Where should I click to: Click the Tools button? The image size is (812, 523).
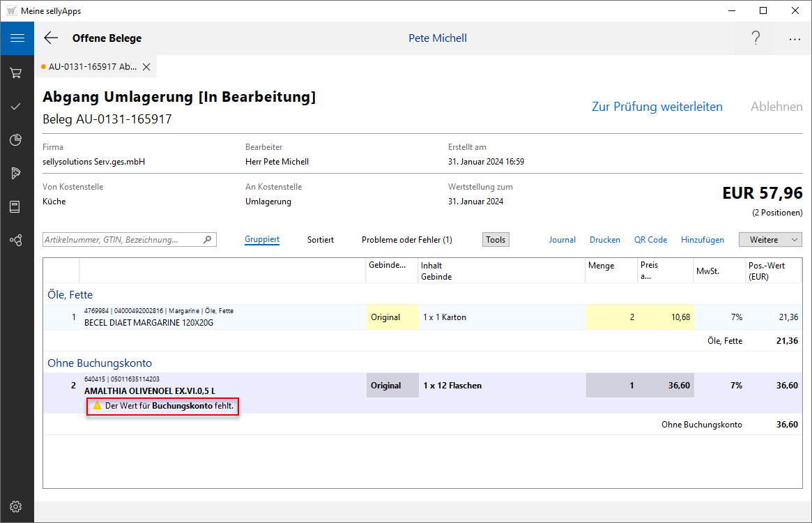point(496,240)
